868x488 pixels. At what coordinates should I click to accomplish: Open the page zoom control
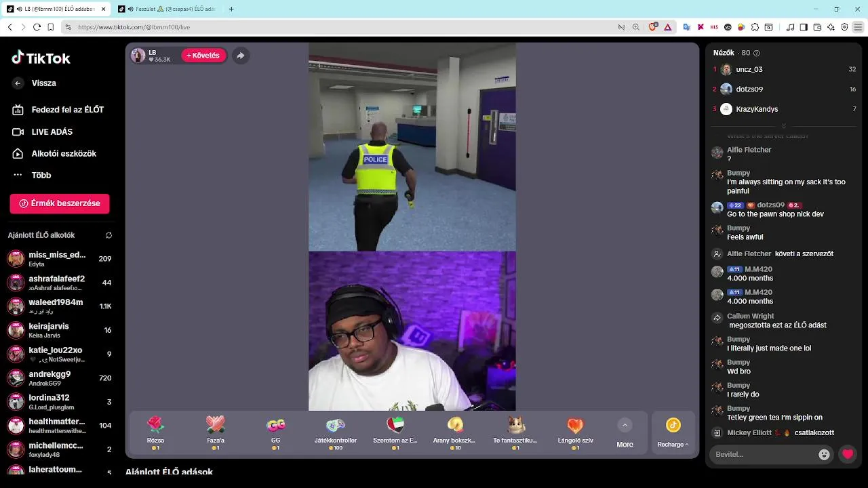tap(635, 27)
